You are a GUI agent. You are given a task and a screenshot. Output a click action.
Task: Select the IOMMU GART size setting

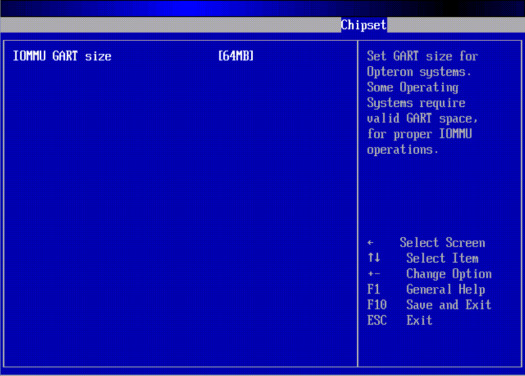(62, 56)
